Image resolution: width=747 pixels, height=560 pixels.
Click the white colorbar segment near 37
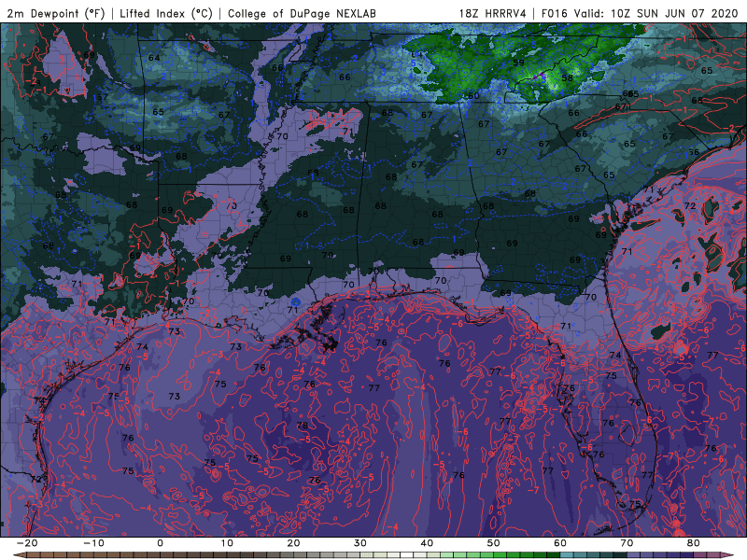(x=407, y=555)
